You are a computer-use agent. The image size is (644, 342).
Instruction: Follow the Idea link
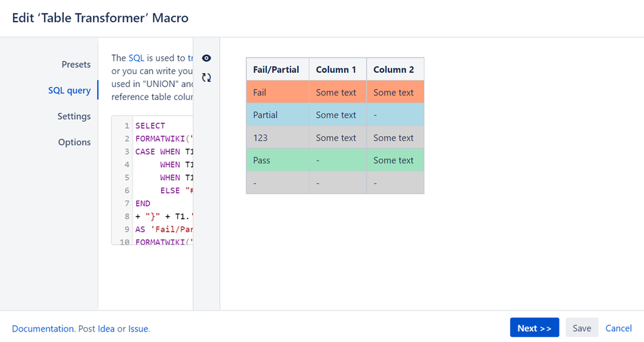point(106,328)
